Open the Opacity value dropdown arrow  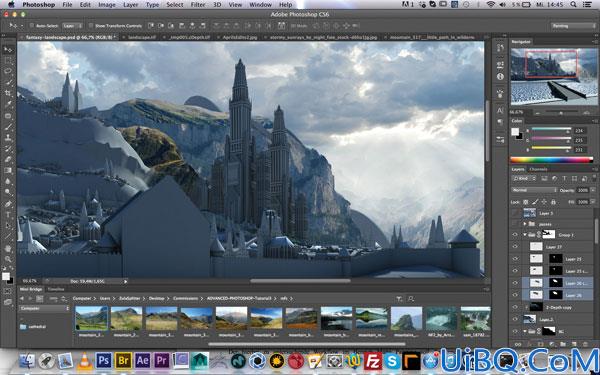pos(592,190)
